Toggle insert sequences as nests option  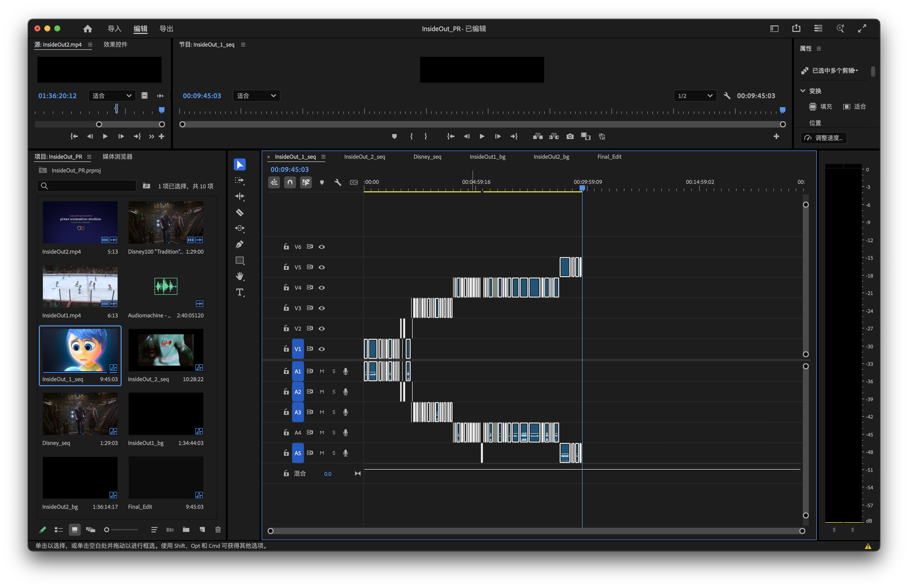pos(274,182)
